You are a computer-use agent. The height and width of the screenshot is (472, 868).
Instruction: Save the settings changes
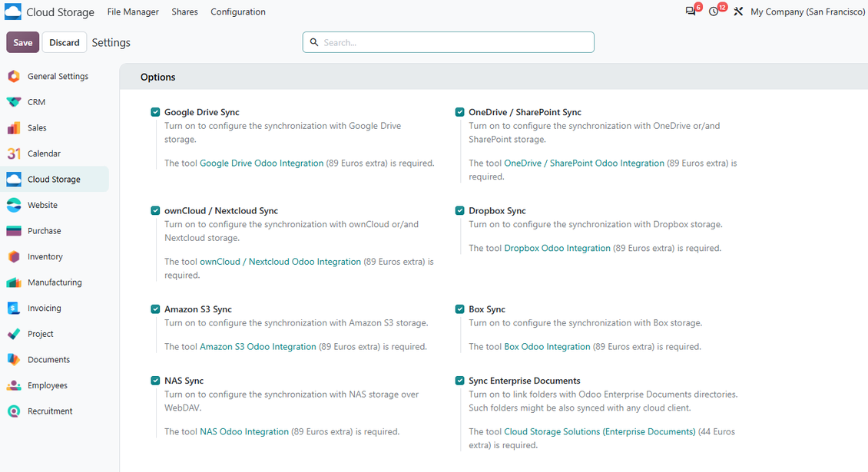click(x=23, y=43)
